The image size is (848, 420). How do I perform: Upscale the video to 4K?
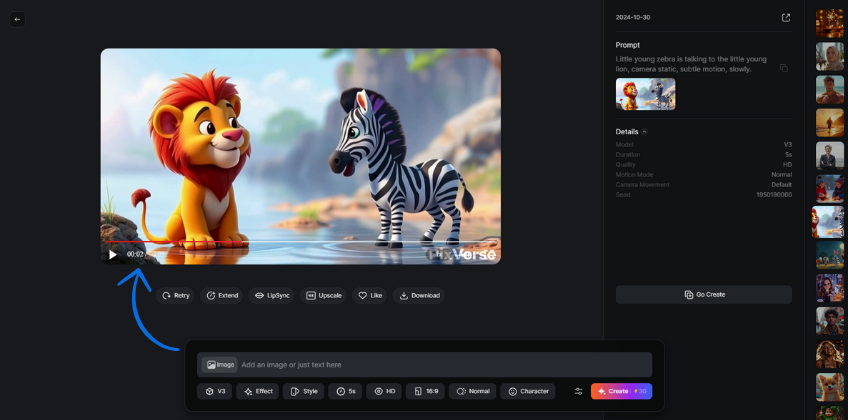coord(323,296)
